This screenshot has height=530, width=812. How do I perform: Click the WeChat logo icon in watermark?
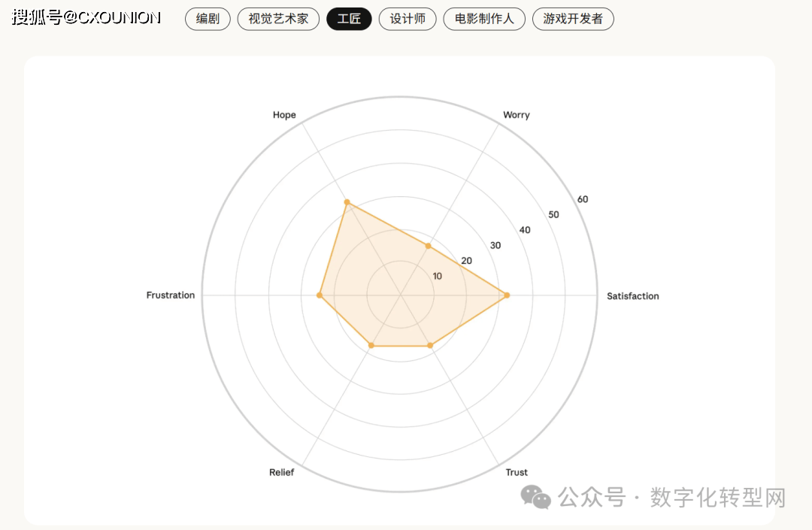point(537,497)
